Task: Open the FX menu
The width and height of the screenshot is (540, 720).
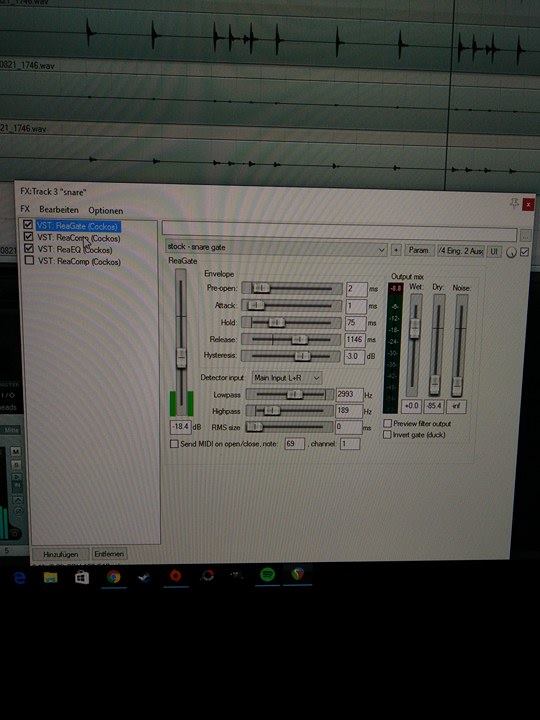Action: coord(25,209)
